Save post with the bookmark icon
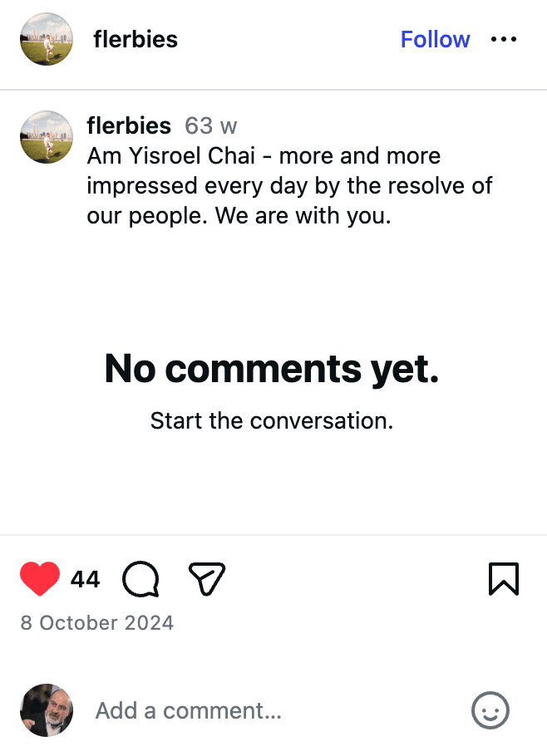 pyautogui.click(x=503, y=579)
